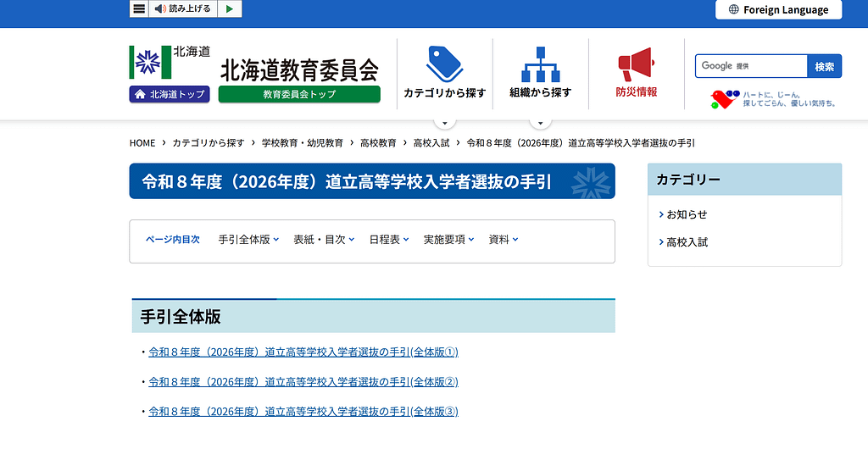
Task: Click the home icon in 北海道トップ
Action: (x=140, y=94)
